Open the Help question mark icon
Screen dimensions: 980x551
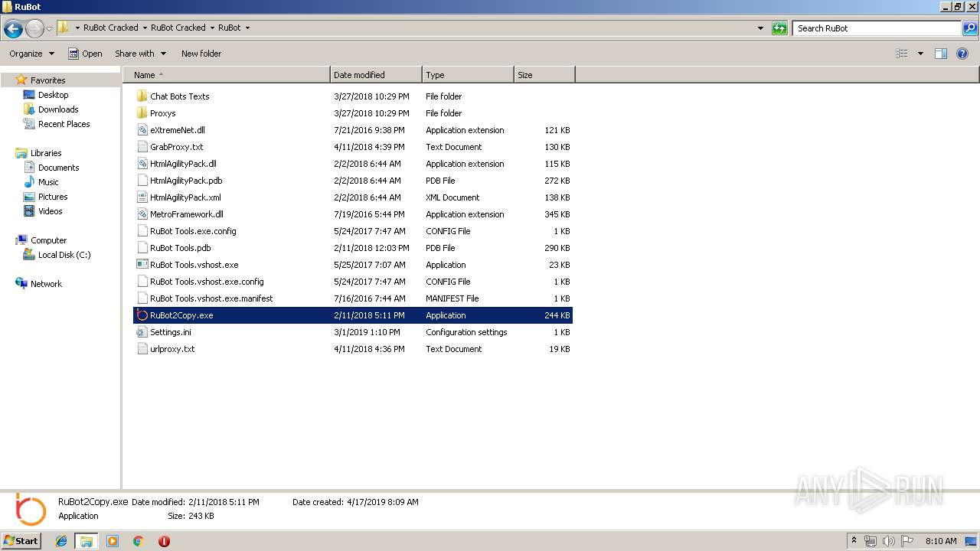coord(963,54)
